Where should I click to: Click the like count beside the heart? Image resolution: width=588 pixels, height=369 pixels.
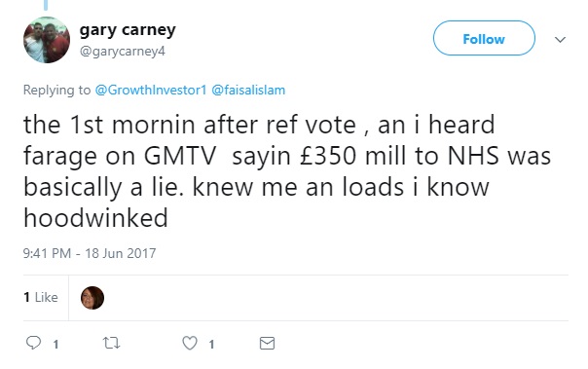pyautogui.click(x=211, y=345)
